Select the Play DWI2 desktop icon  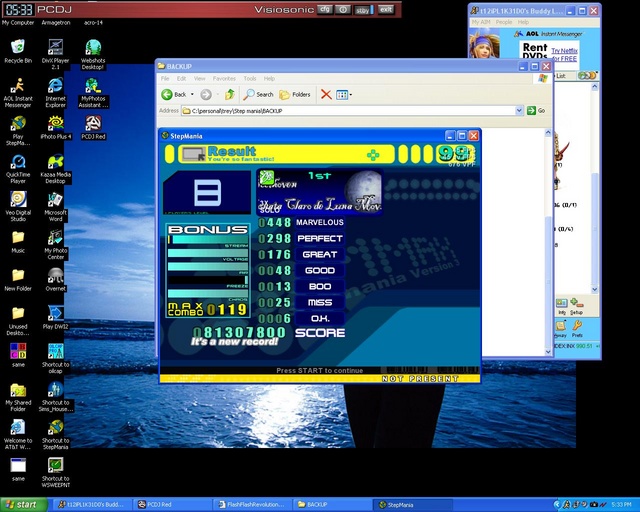[56, 317]
